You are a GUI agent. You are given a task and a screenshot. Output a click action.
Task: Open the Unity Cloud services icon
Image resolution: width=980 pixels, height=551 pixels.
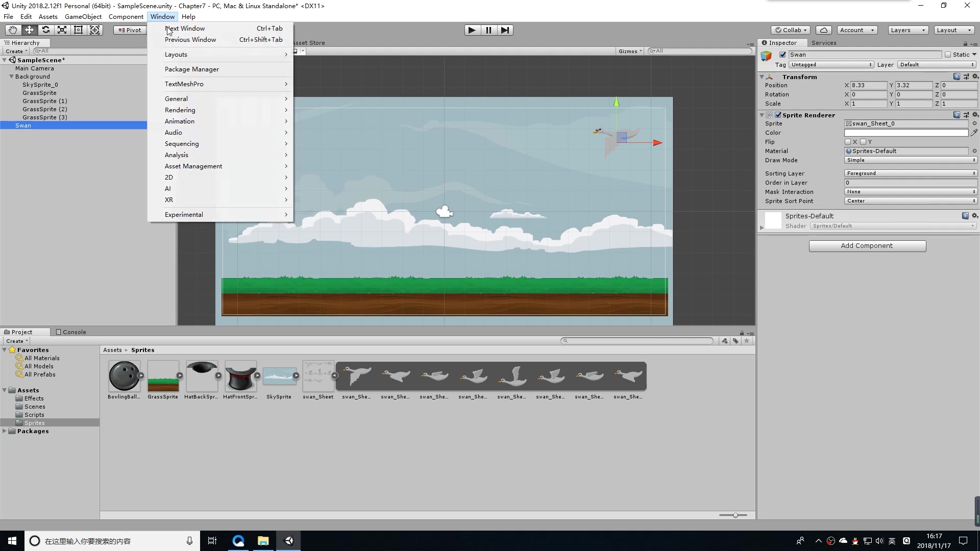[x=824, y=30]
